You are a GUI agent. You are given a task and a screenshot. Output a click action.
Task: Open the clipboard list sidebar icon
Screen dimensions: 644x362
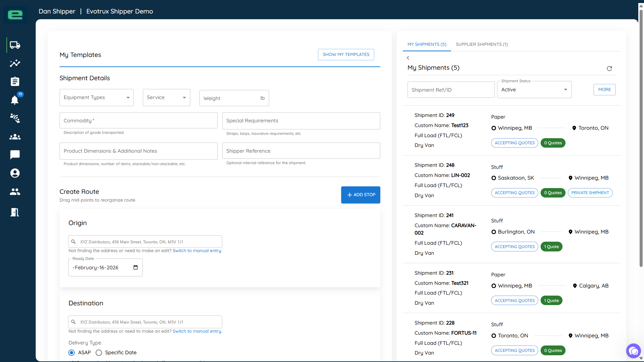[x=15, y=82]
